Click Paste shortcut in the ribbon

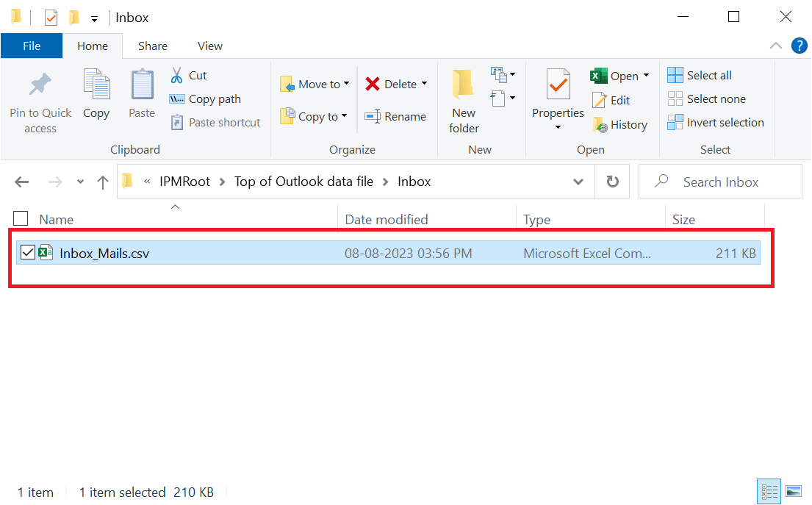[215, 123]
